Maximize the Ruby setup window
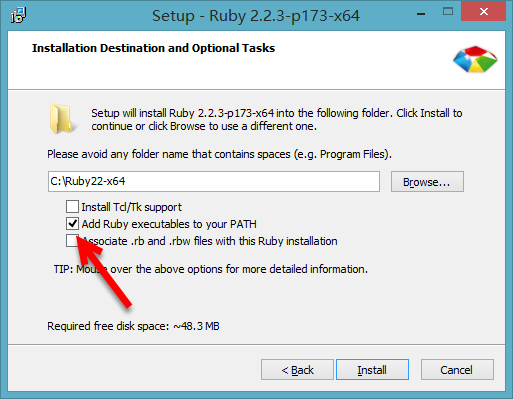 tap(448, 12)
